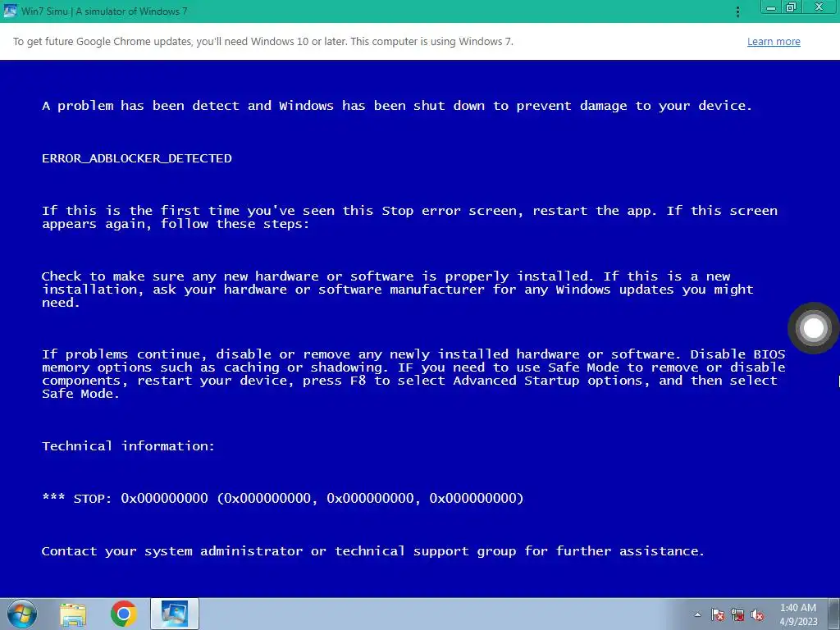The image size is (840, 630).
Task: Click the muted volume speaker icon
Action: (757, 614)
